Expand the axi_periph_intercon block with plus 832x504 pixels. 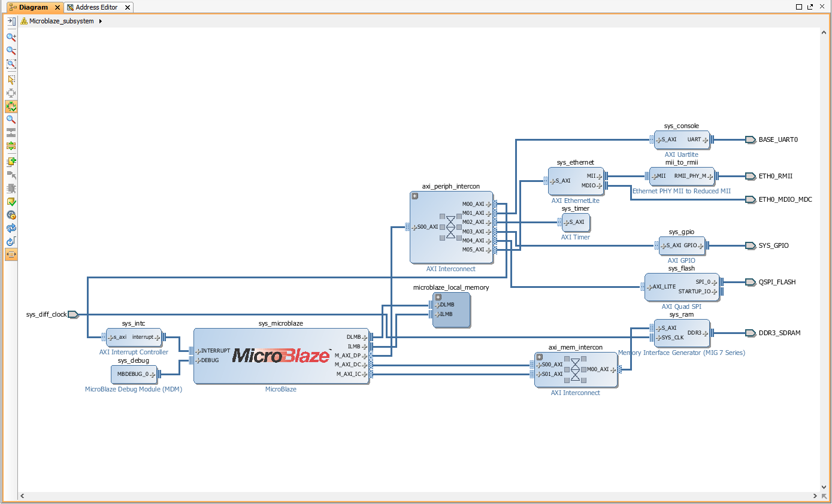coord(415,196)
